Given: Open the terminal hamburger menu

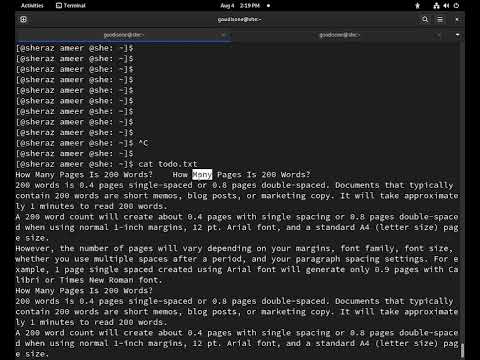Looking at the screenshot, I should pos(440,19).
